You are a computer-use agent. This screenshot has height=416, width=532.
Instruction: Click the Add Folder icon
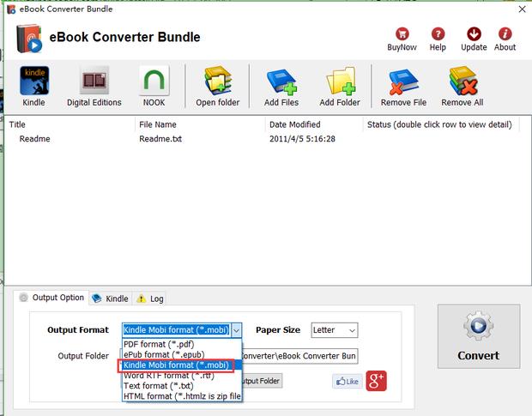coord(341,81)
